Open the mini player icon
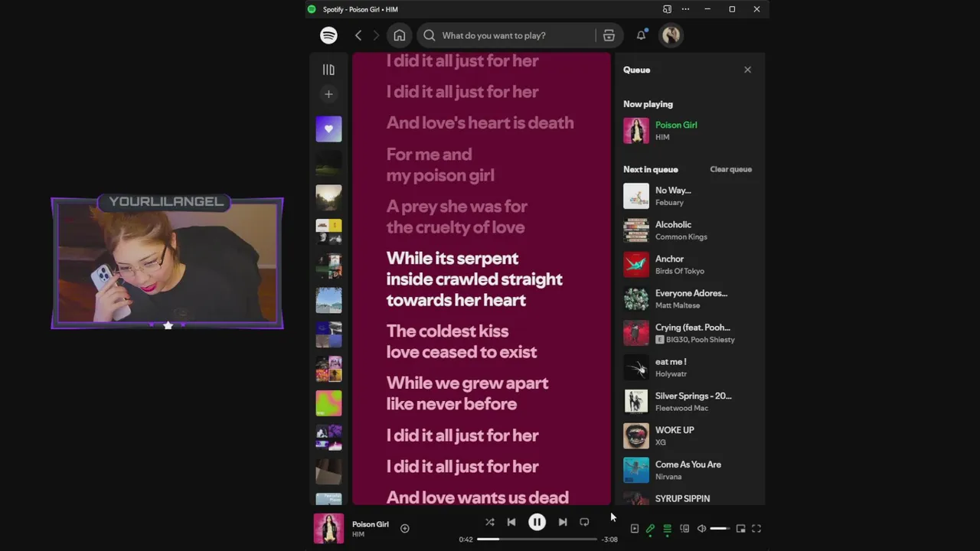This screenshot has width=980, height=551. click(740, 529)
